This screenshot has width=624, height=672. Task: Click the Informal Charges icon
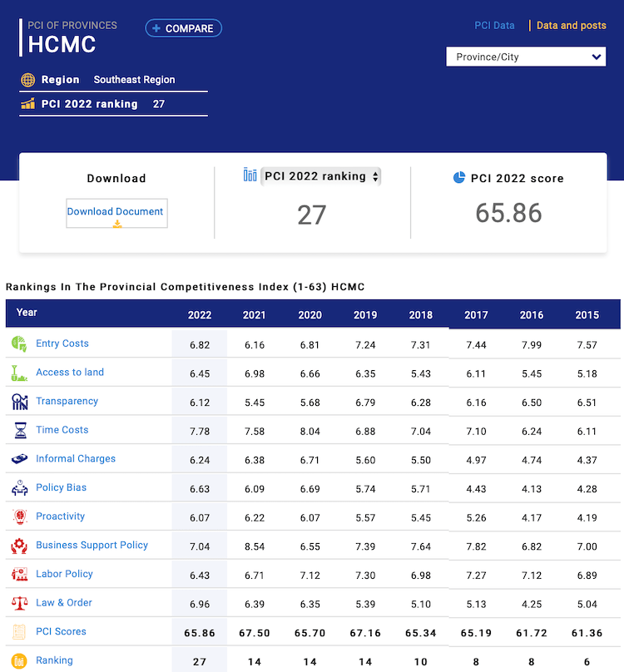point(19,459)
